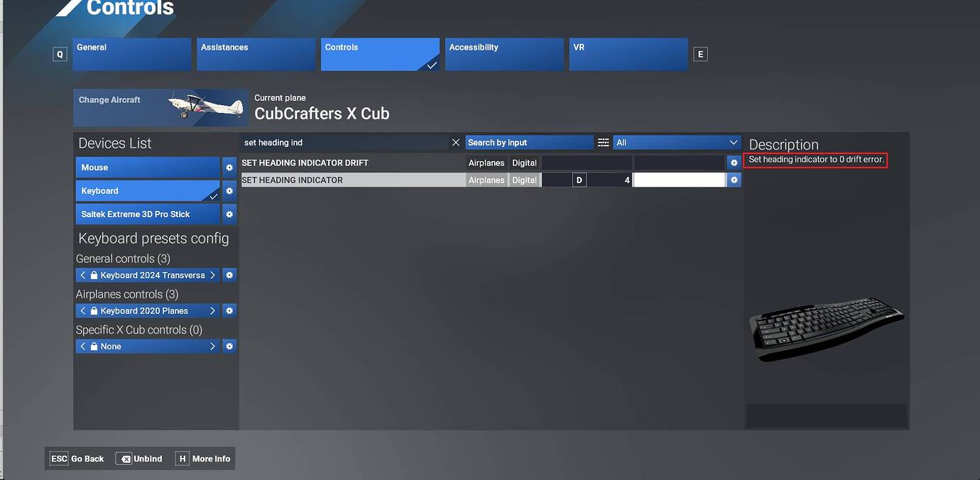Select Saitek Extreme 3D Pro Stick device
The width and height of the screenshot is (980, 480).
[x=142, y=214]
